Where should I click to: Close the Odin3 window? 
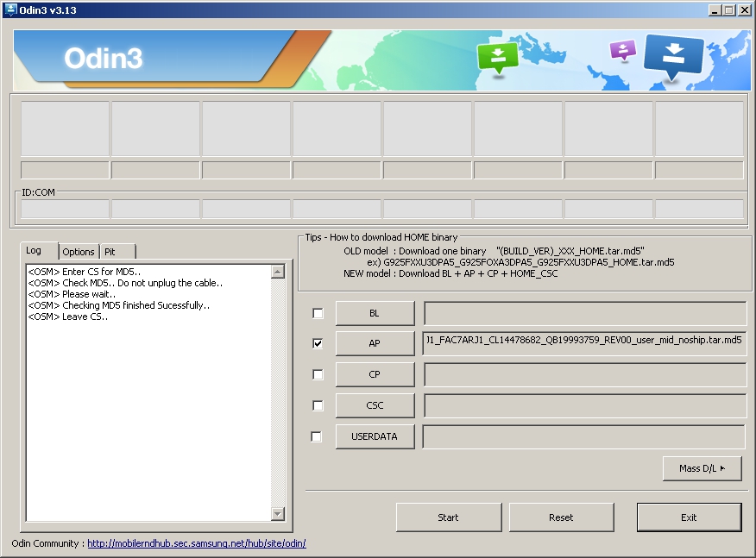(x=744, y=10)
